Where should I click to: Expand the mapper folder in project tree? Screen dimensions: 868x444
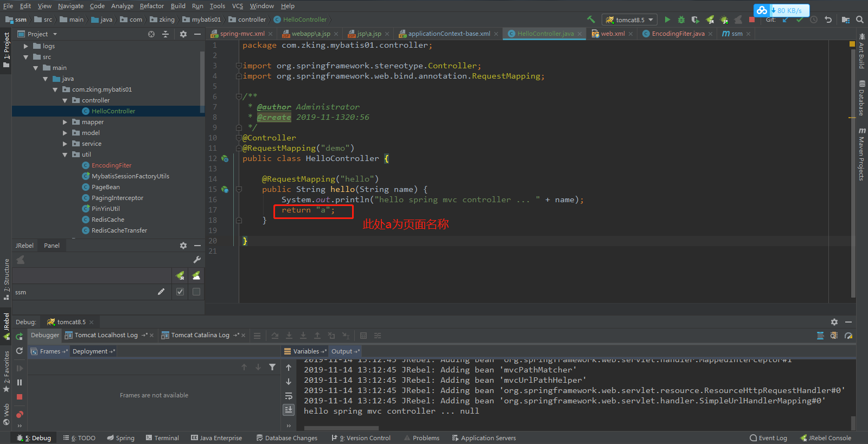pos(65,122)
